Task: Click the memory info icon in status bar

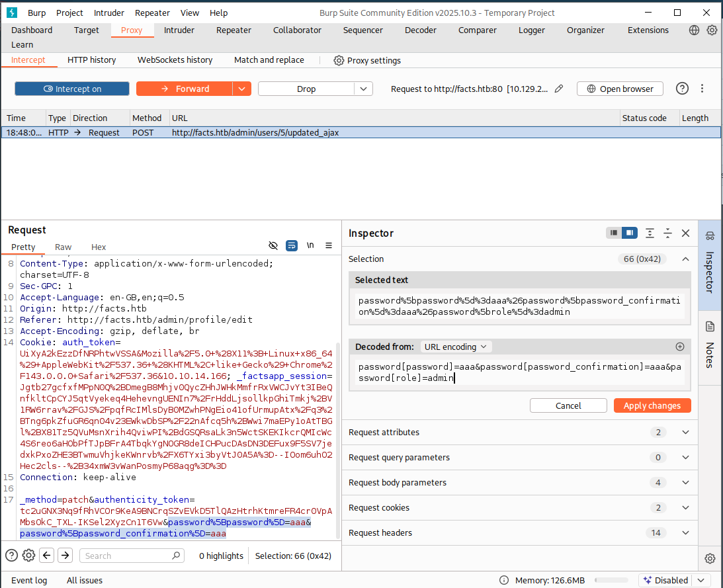Action: tap(504, 580)
